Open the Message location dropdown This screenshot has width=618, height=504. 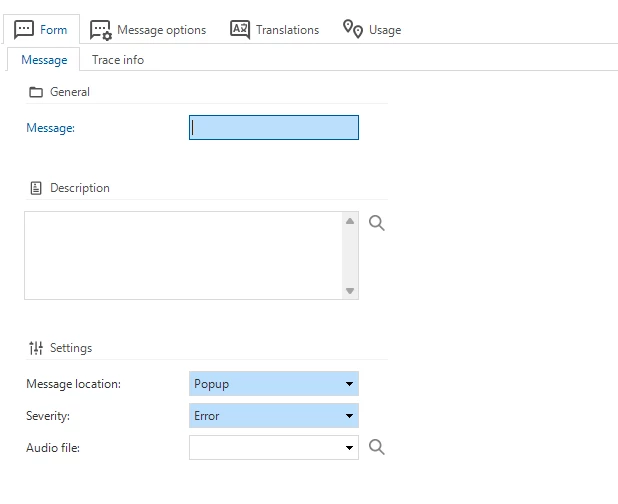pos(349,384)
